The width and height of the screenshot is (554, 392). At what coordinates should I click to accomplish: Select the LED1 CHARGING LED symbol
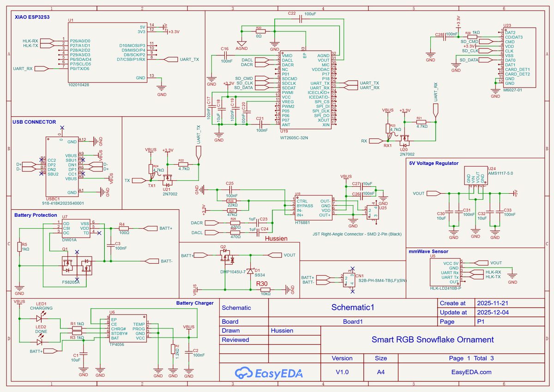point(41,318)
